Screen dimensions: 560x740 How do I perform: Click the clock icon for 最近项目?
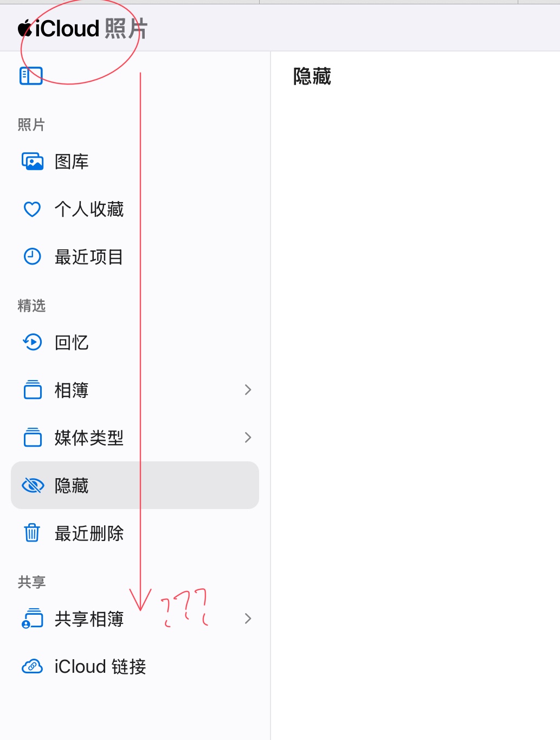33,256
